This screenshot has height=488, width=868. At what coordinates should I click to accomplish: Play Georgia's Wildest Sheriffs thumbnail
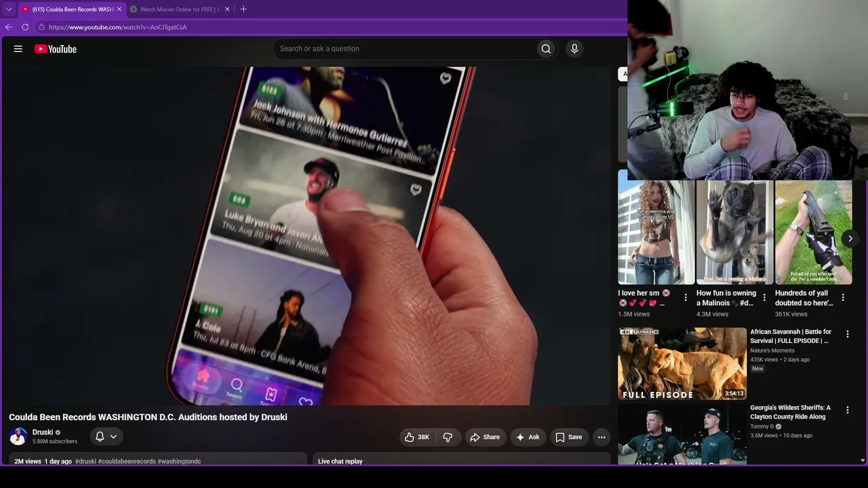coord(682,434)
